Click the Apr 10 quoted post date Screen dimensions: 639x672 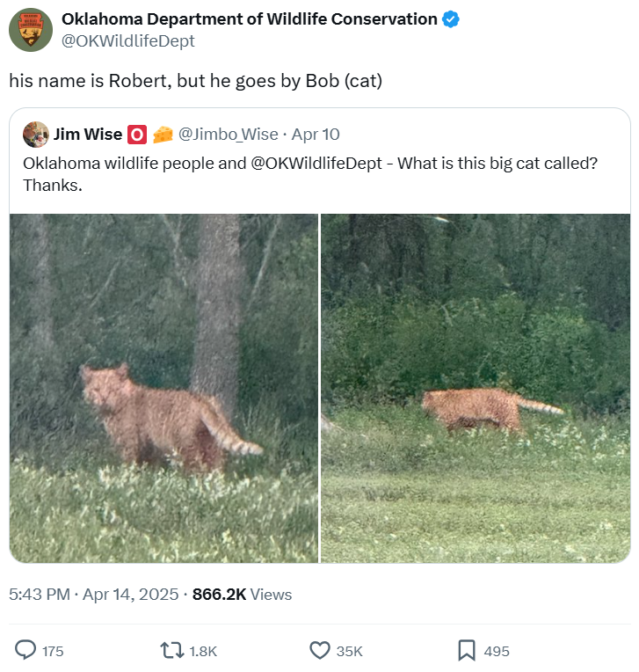(316, 135)
